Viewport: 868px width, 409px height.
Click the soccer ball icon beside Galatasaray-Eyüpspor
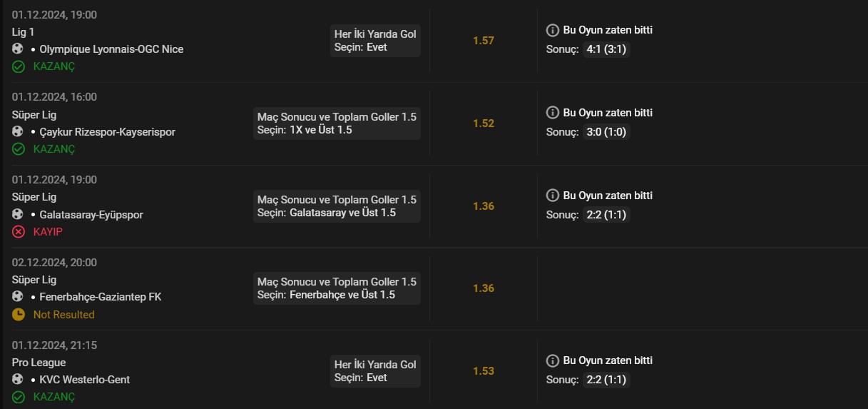(18, 215)
